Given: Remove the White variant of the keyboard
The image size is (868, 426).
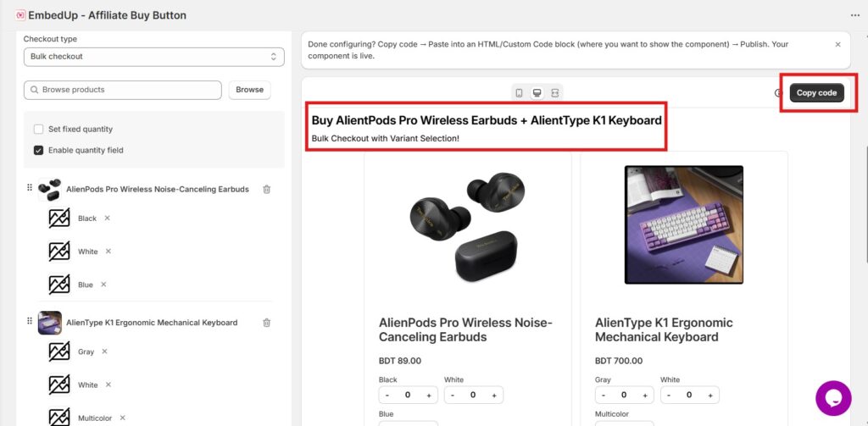Looking at the screenshot, I should click(108, 385).
